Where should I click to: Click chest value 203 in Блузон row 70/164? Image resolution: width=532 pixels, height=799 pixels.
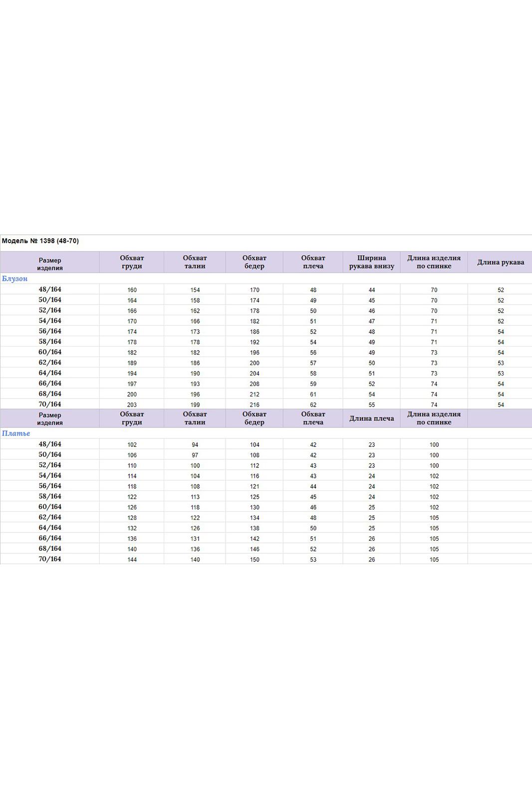click(x=132, y=405)
